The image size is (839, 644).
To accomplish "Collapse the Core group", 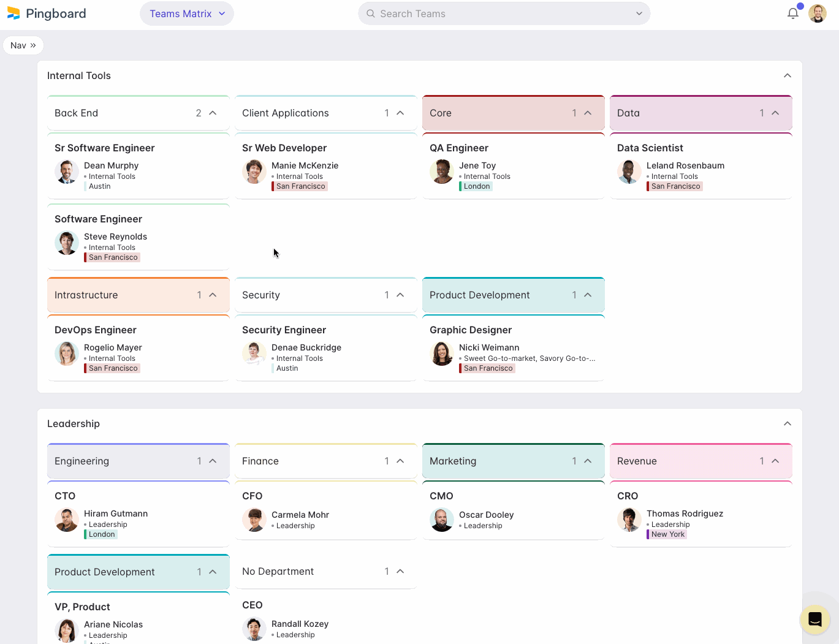I will pyautogui.click(x=588, y=113).
